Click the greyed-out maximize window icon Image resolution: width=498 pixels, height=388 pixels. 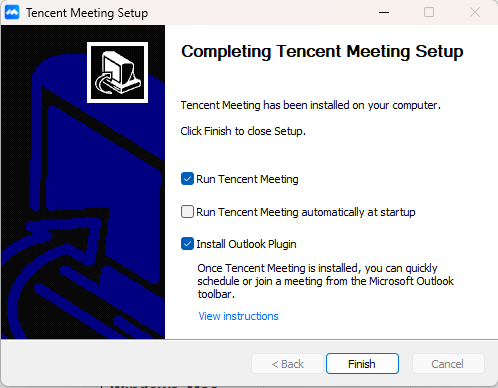pos(429,12)
